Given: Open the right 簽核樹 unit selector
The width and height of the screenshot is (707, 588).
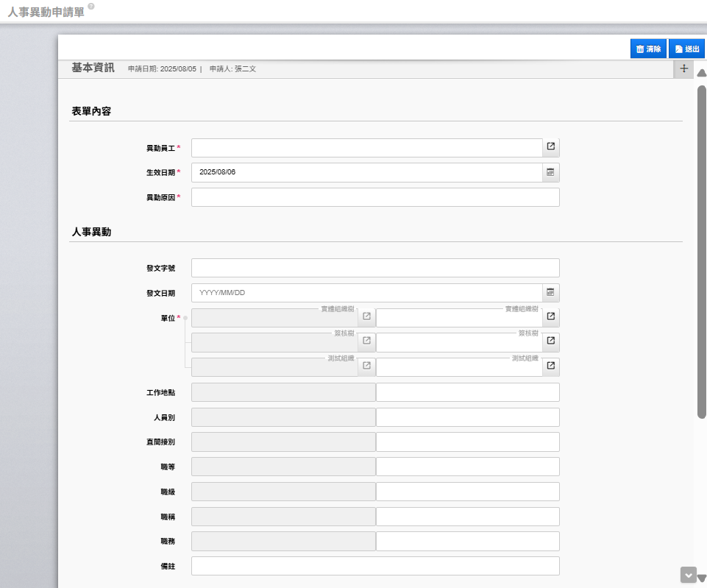Looking at the screenshot, I should pos(551,342).
